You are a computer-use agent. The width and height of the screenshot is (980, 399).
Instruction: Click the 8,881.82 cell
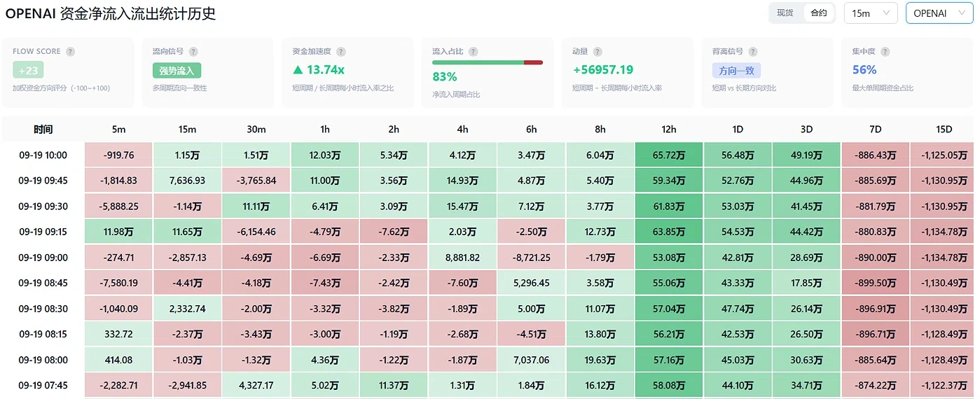[462, 258]
